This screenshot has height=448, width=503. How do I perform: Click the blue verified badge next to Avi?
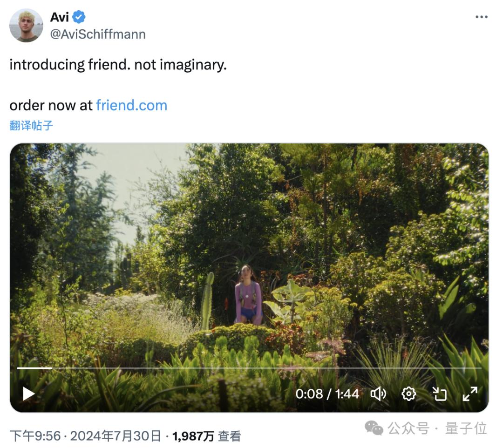[79, 17]
